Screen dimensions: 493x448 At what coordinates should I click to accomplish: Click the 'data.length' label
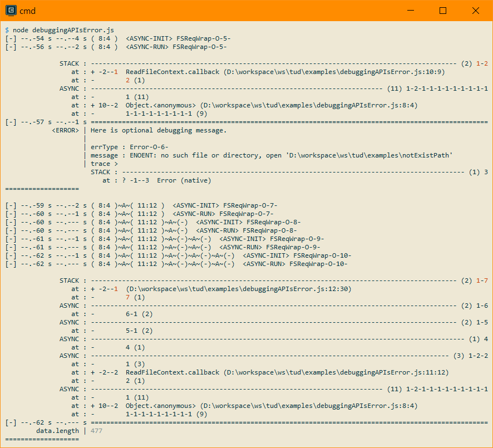point(57,431)
